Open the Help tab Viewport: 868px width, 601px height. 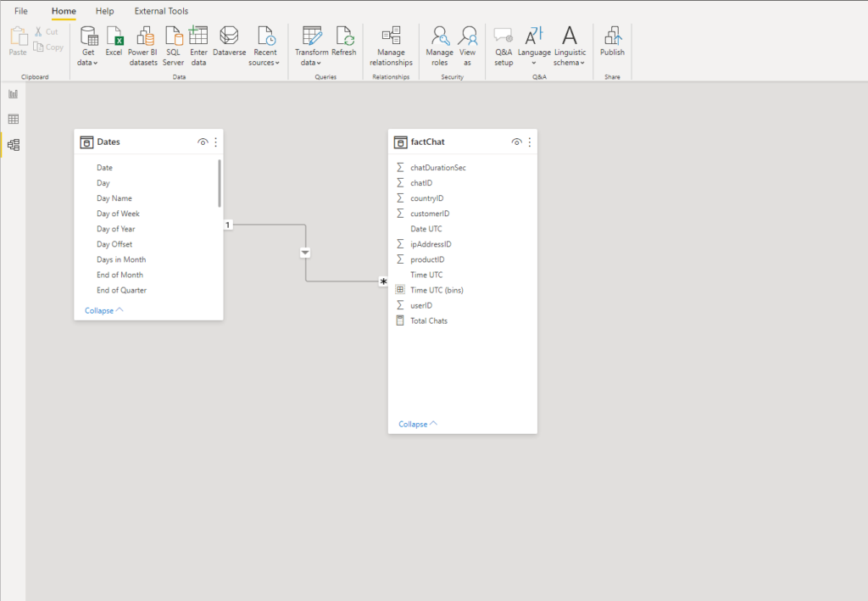[104, 11]
